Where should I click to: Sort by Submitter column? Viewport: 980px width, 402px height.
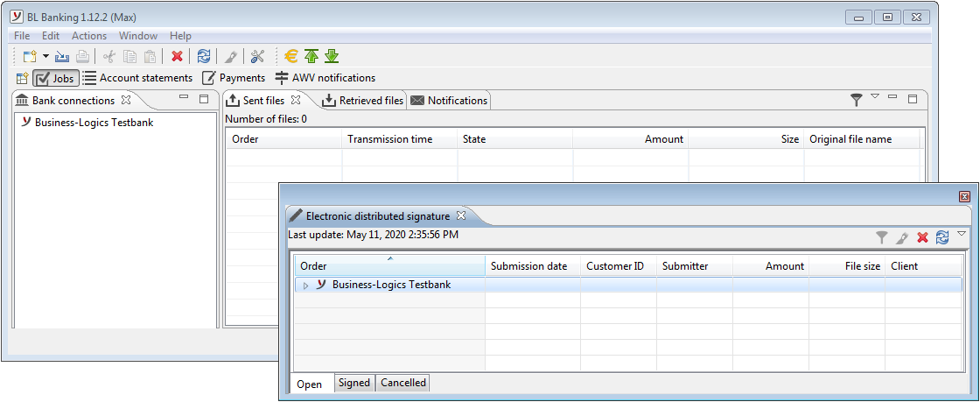pos(695,265)
